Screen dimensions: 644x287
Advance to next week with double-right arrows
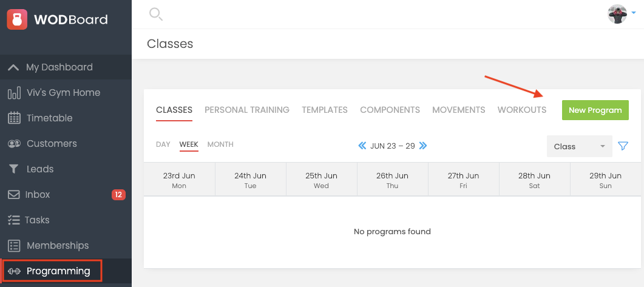pos(423,146)
